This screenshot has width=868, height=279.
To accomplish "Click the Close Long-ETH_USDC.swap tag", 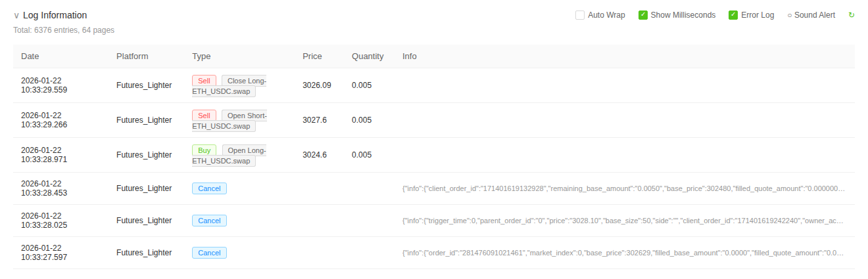I will tap(246, 81).
